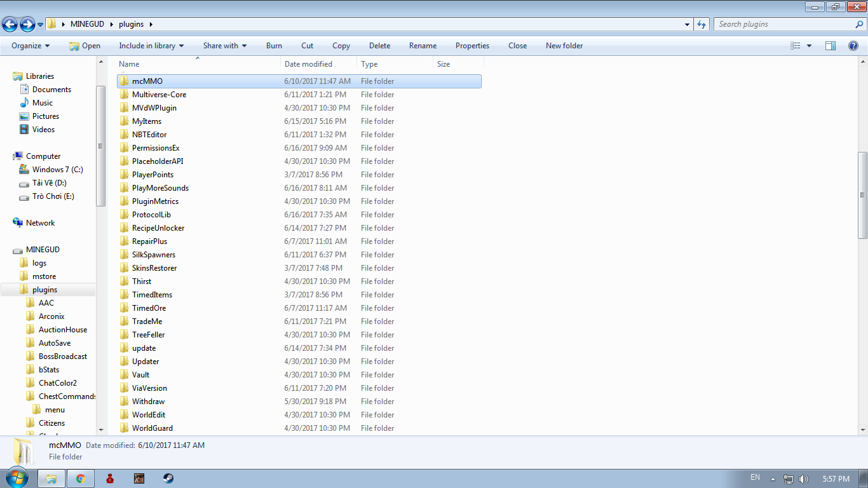This screenshot has height=488, width=868.
Task: Select the PermissionsEx folder row
Action: (x=299, y=148)
